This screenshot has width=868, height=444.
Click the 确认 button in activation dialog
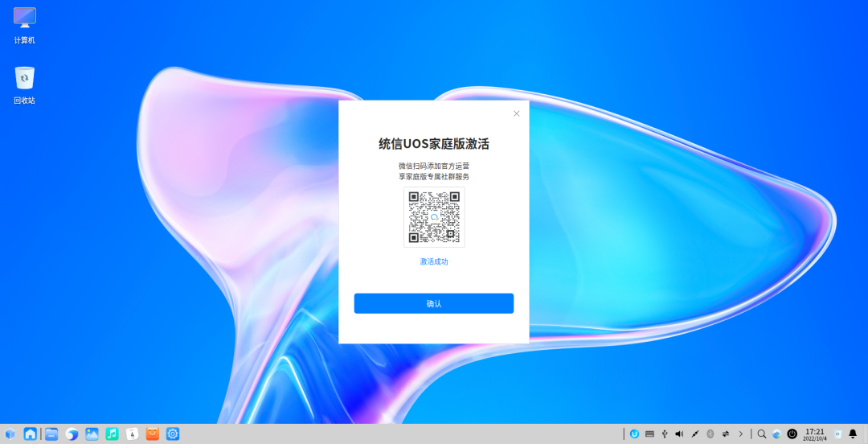coord(433,303)
